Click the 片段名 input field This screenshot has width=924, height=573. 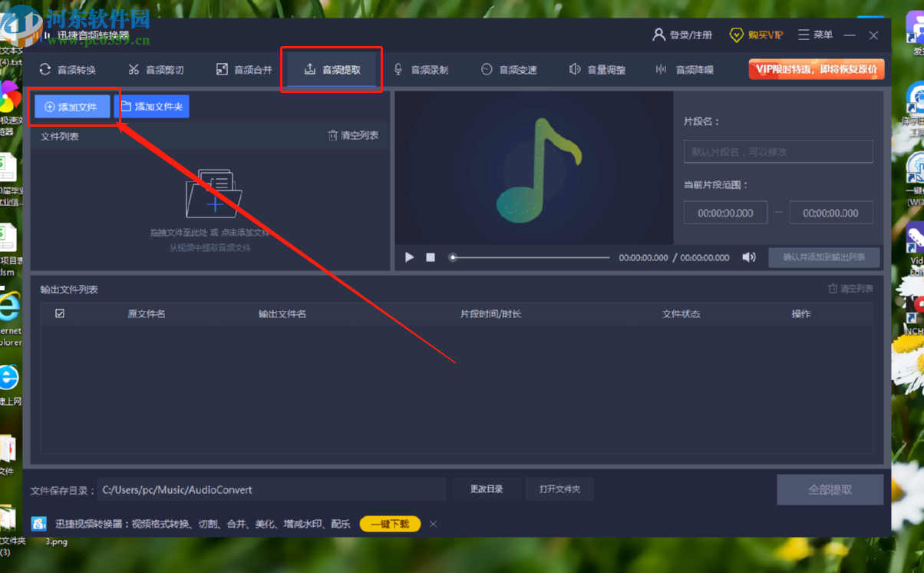pos(777,151)
